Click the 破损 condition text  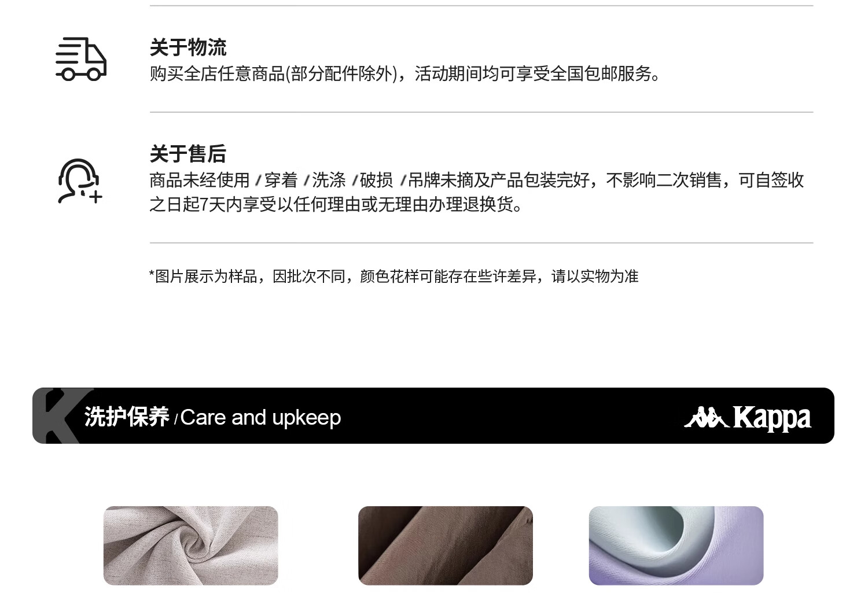click(x=377, y=181)
